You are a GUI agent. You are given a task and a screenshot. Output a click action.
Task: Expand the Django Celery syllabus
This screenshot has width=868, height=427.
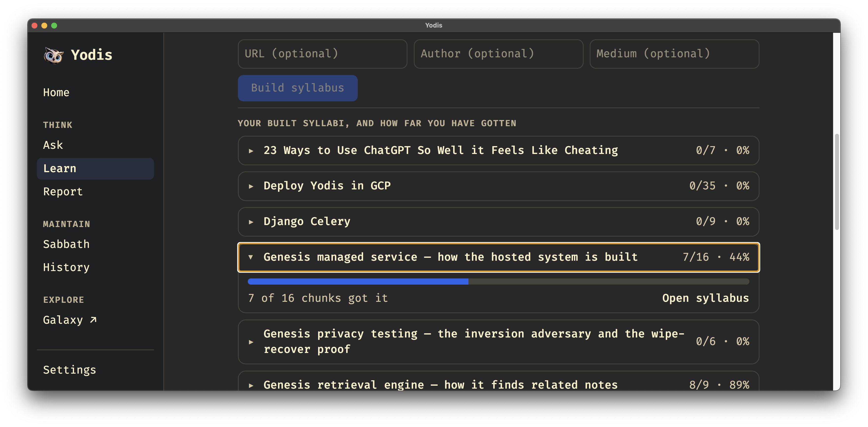498,222
